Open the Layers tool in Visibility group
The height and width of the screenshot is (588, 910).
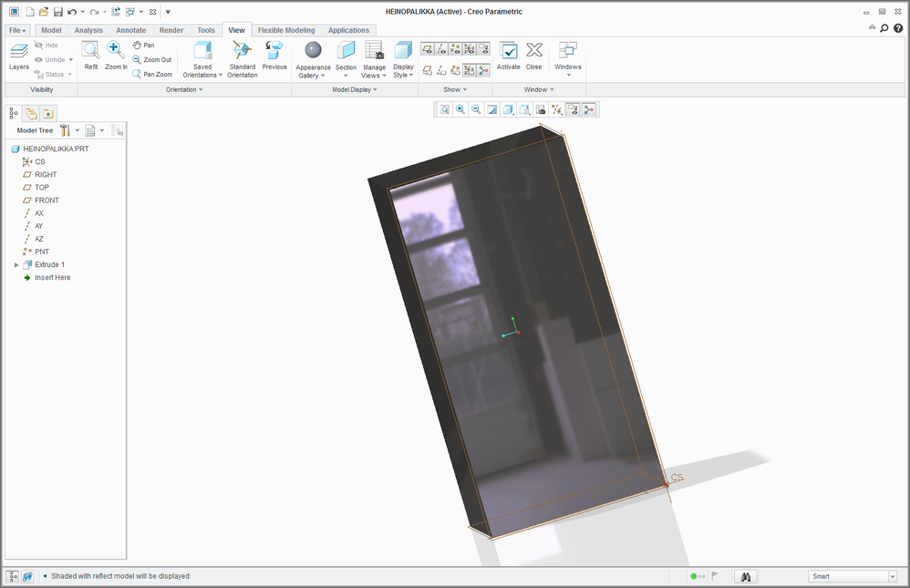pyautogui.click(x=19, y=57)
